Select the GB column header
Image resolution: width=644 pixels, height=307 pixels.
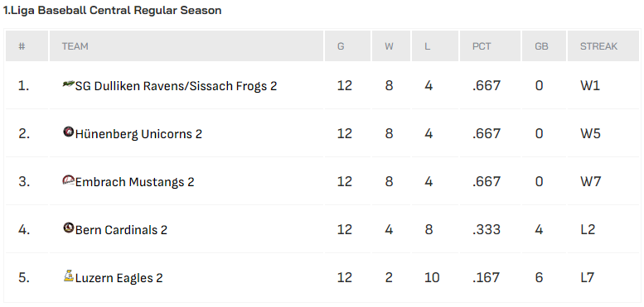pos(541,46)
